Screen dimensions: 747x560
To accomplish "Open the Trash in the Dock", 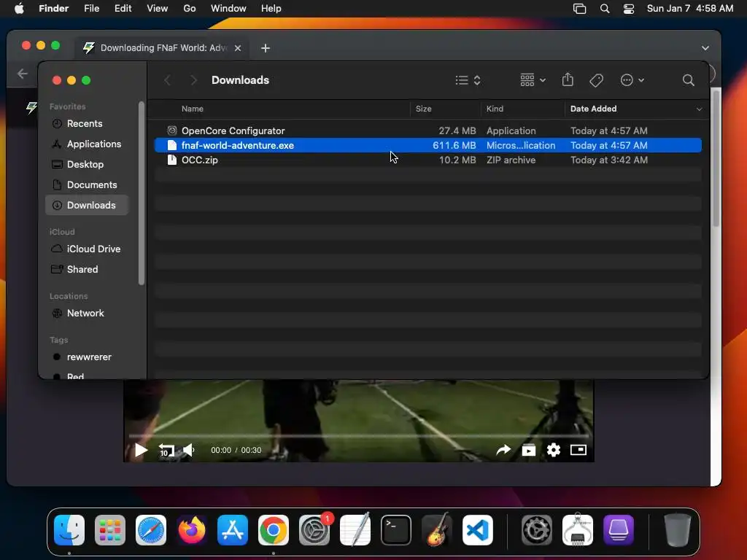I will (x=678, y=530).
